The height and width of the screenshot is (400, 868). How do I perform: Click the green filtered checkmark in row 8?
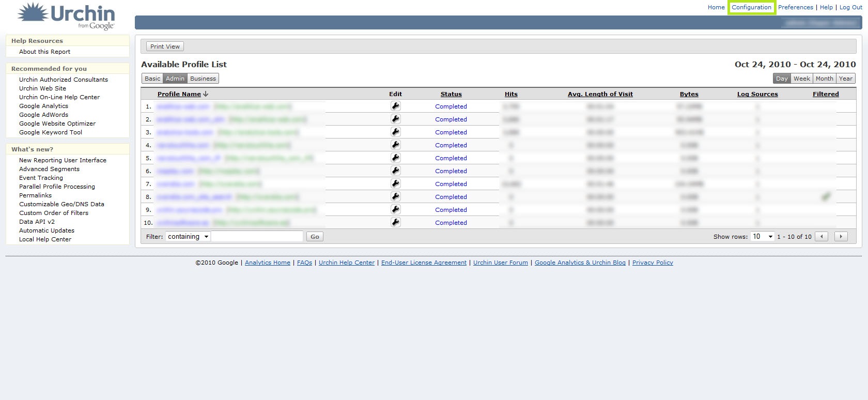[826, 196]
